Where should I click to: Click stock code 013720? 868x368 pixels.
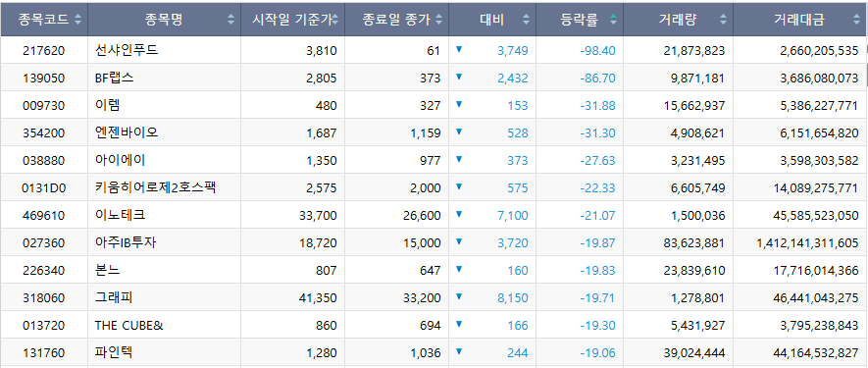coord(44,326)
